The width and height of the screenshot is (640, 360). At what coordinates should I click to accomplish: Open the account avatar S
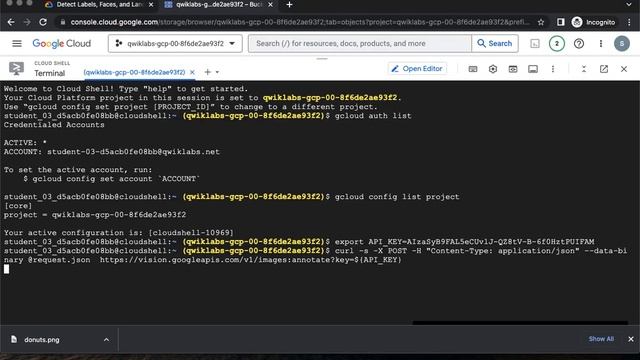pos(622,43)
